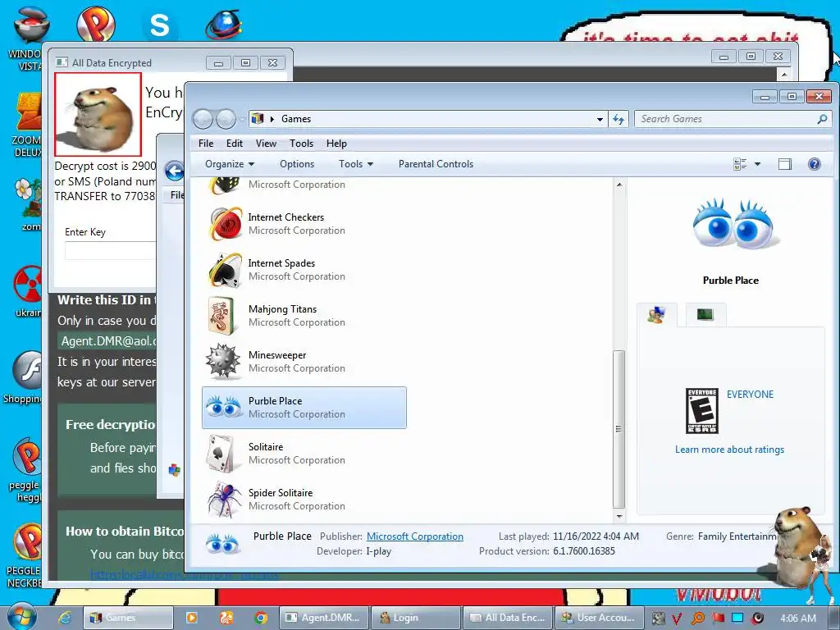Switch to the User Accounts taskbar window

pos(598,618)
